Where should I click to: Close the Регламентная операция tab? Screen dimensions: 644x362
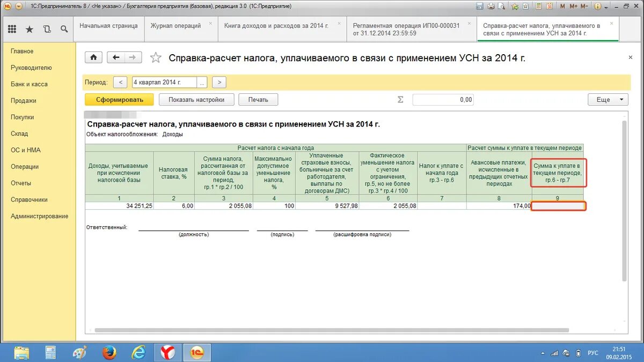click(x=469, y=24)
